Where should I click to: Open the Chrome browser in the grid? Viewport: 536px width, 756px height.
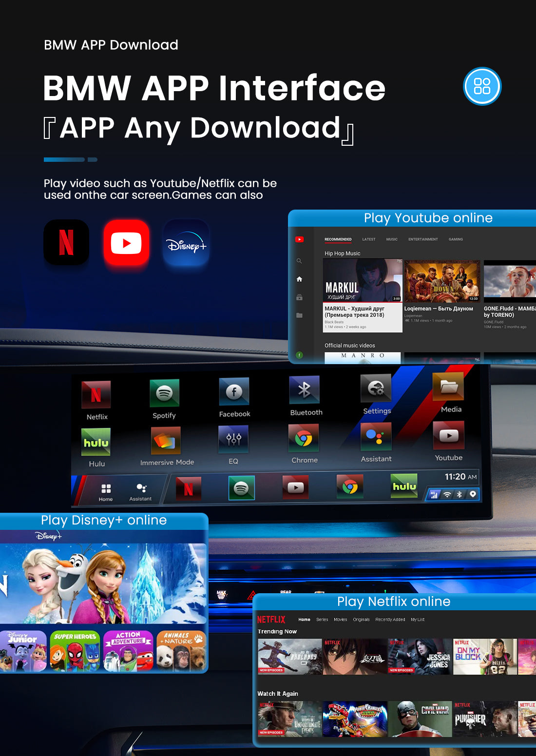(x=304, y=439)
